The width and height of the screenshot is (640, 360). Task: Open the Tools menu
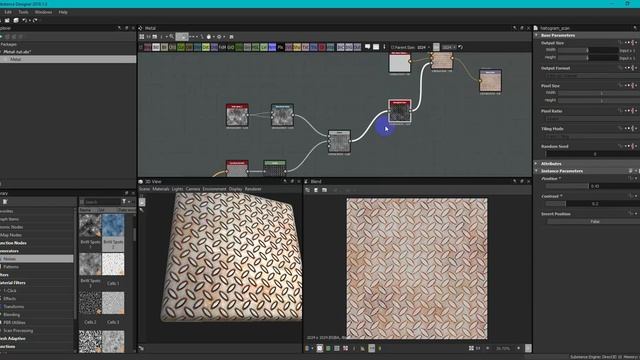click(23, 12)
